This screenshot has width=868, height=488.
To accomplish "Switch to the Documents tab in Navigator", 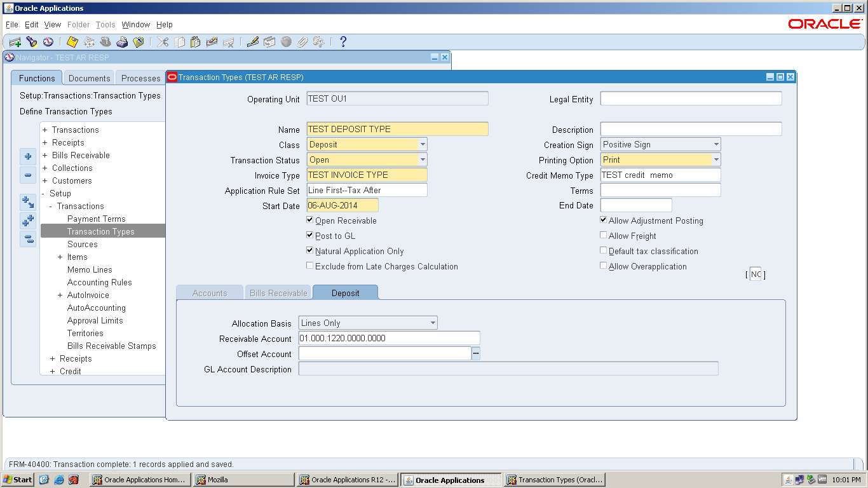I will (90, 78).
